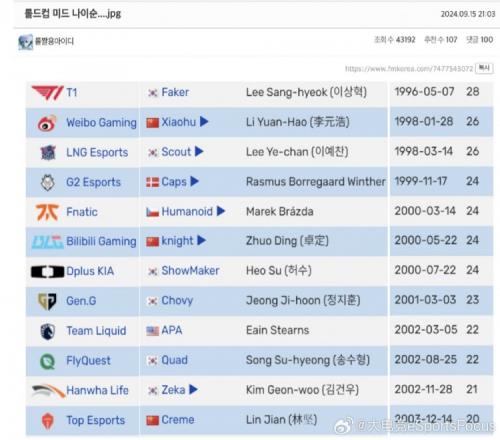Click the Denmark flag beside Caps

152,182
